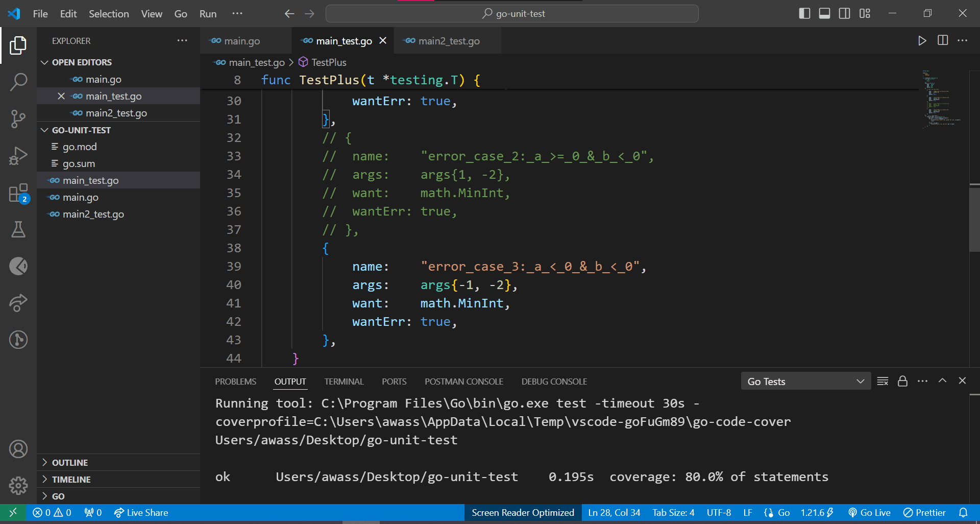This screenshot has height=524, width=980.
Task: Open the Run and Debug view
Action: pyautogui.click(x=18, y=155)
